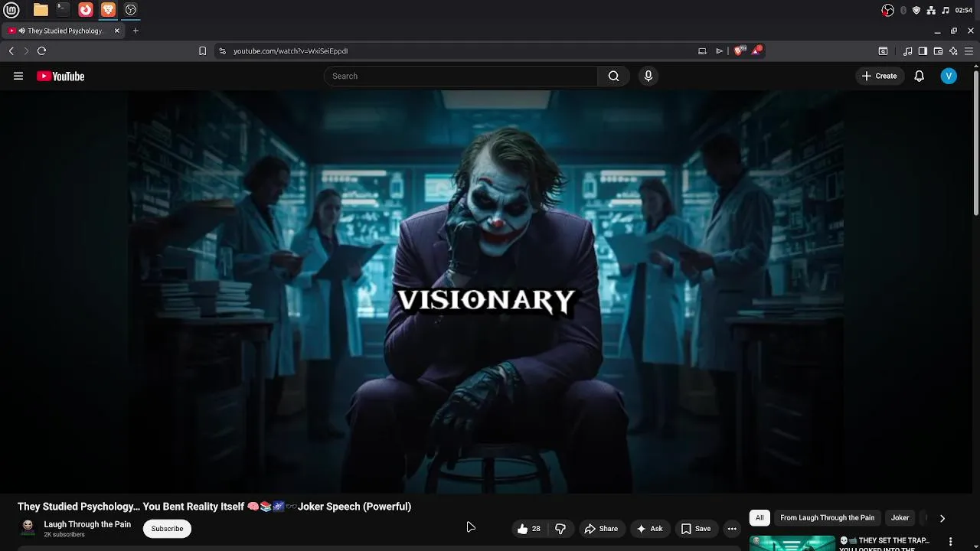The image size is (980, 551).
Task: Subscribe to Laugh Through the Pain
Action: coord(167,529)
